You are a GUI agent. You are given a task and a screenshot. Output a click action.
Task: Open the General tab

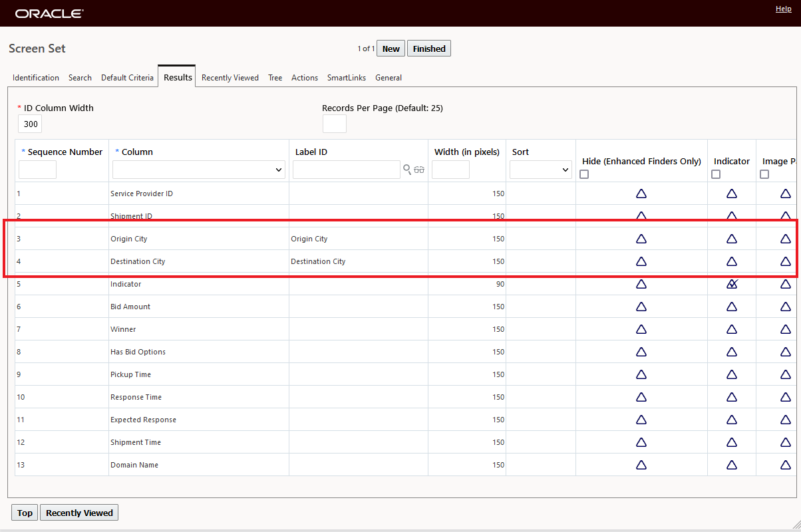[x=389, y=78]
